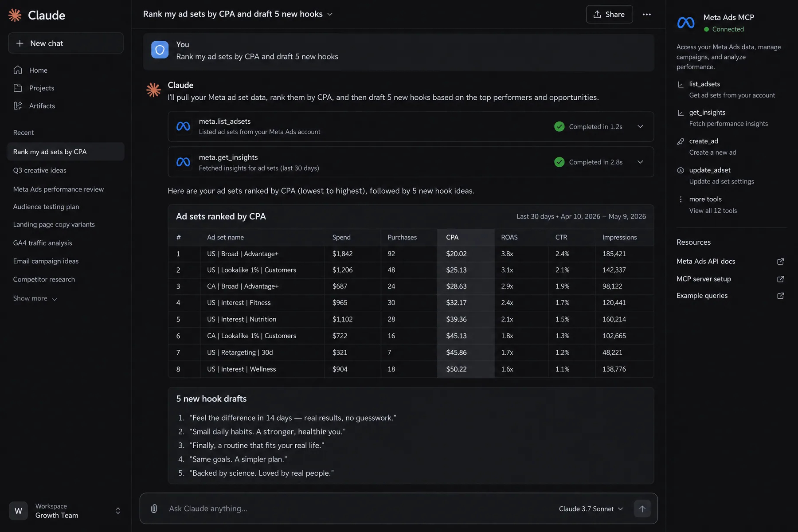The width and height of the screenshot is (798, 532).
Task: Click the list_adsets chart icon
Action: click(x=681, y=84)
